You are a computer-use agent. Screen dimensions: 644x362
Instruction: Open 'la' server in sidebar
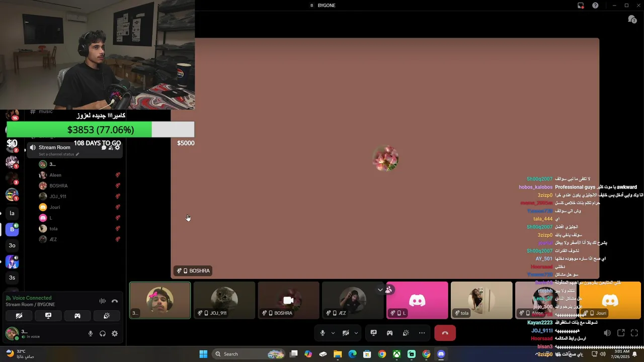coord(12,213)
